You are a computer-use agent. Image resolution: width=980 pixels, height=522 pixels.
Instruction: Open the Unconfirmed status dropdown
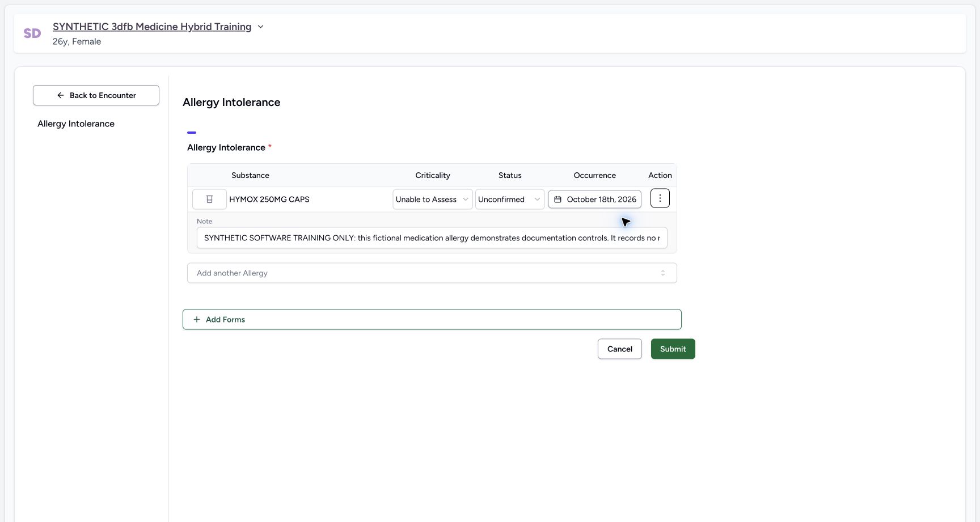point(510,200)
